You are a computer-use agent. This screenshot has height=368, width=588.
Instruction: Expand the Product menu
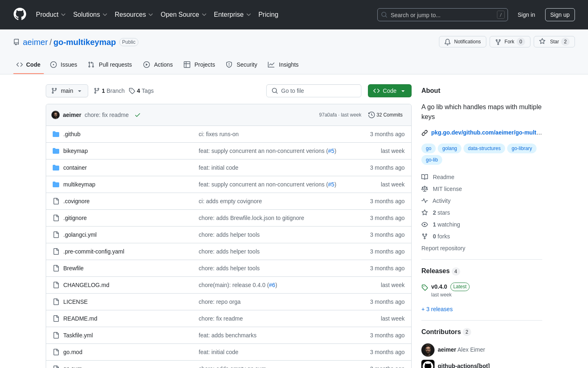(x=51, y=15)
